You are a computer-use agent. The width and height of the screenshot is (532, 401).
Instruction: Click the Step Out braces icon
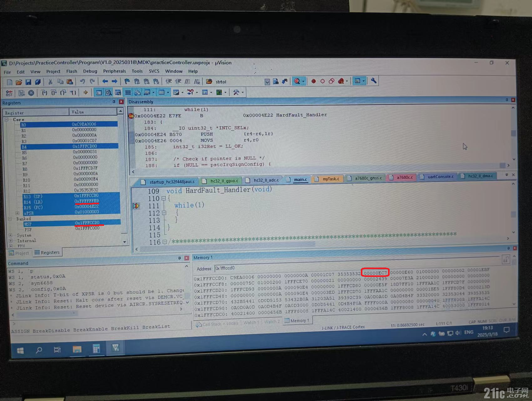click(63, 93)
